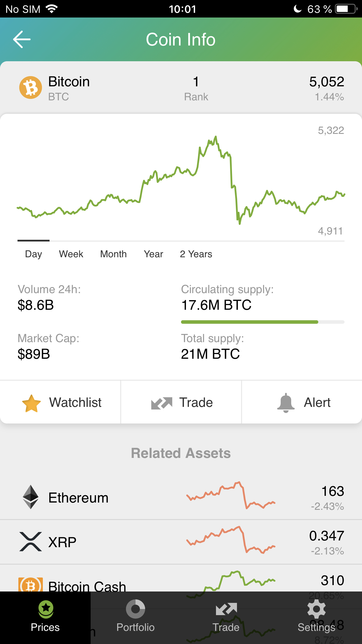Select the 2 Years chart range
362x644 pixels.
[x=196, y=254]
